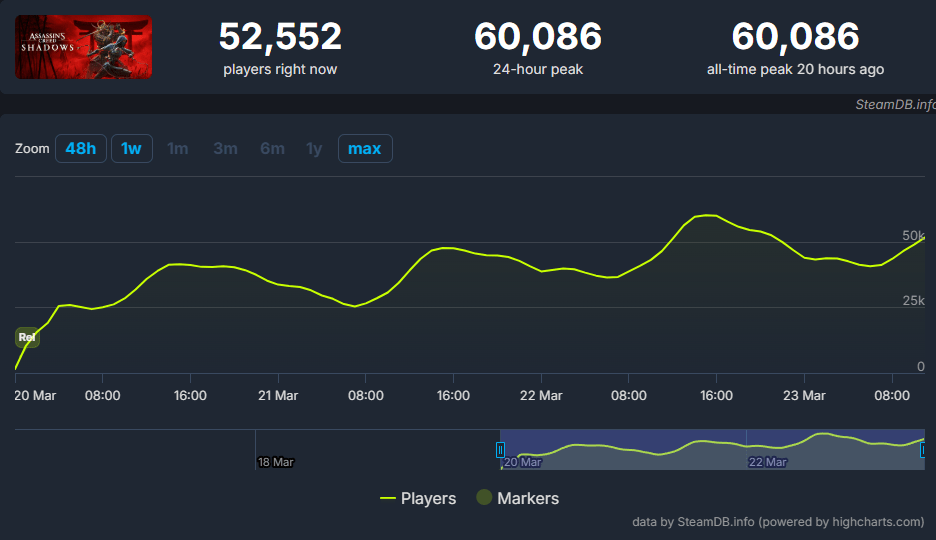Choose the 1m zoom option

click(x=178, y=148)
